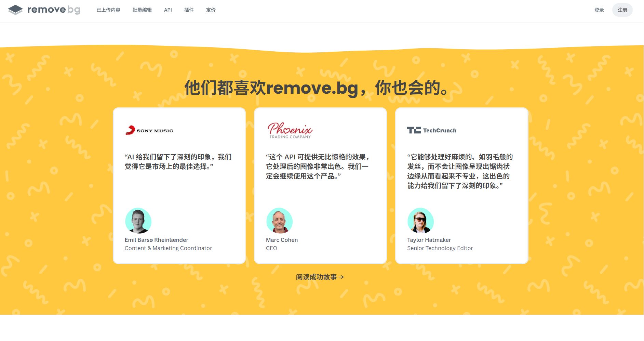Viewport: 644px width, 341px height.
Task: Open the 阅读成功故事 link
Action: [316, 277]
